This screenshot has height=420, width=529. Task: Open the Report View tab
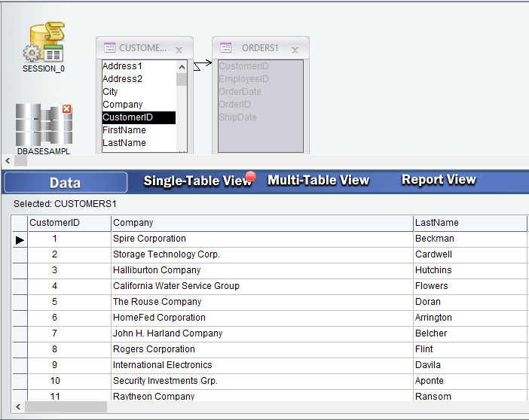(439, 180)
